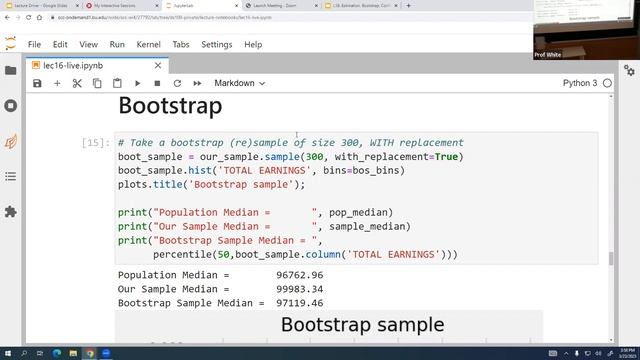Image resolution: width=640 pixels, height=360 pixels.
Task: Interrupt the kernel with stop icon
Action: tap(157, 83)
